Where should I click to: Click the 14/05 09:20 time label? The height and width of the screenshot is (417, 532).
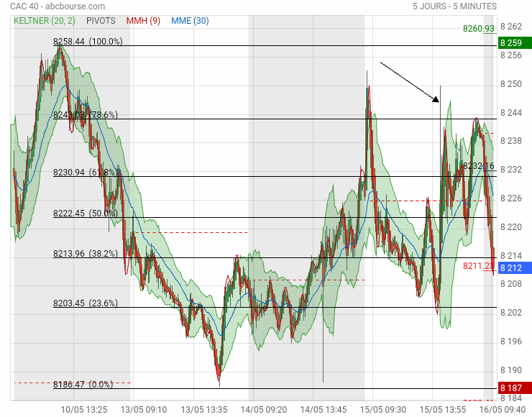(x=264, y=410)
